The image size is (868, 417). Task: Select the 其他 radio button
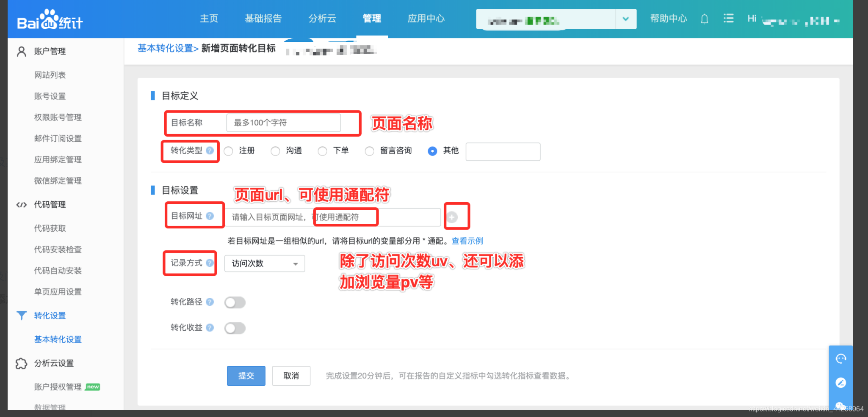tap(432, 151)
